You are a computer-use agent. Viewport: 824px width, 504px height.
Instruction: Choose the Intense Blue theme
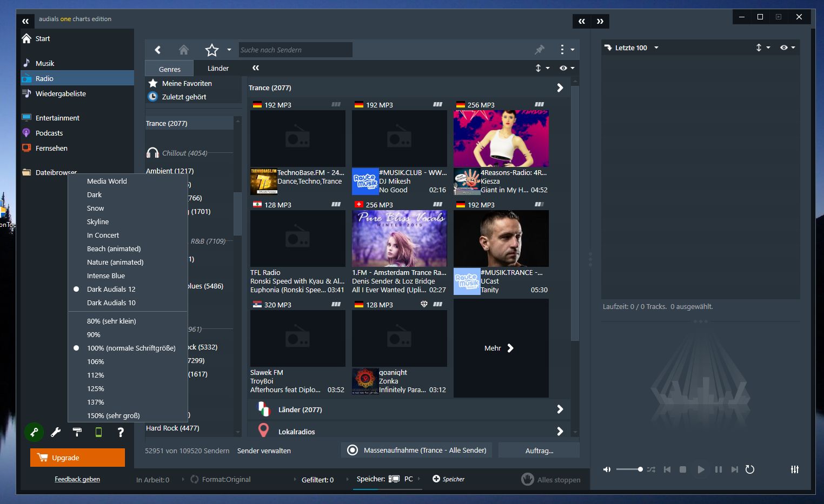pos(128,275)
